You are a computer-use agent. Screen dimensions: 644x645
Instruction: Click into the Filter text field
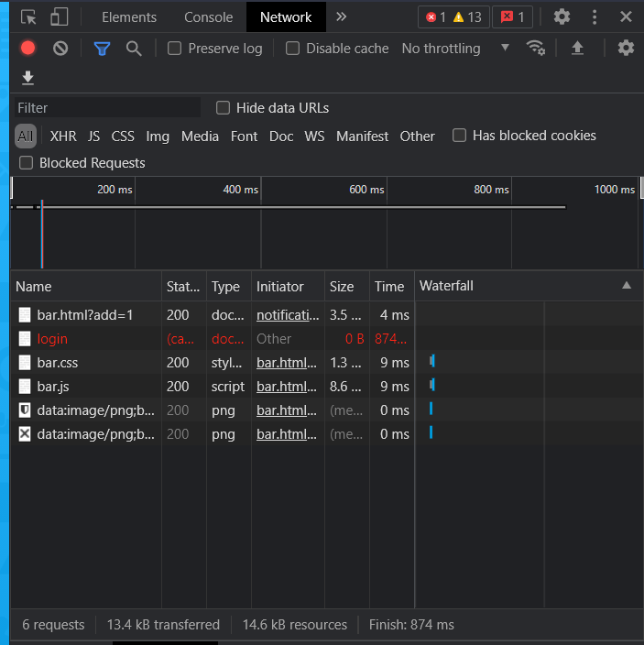(107, 108)
